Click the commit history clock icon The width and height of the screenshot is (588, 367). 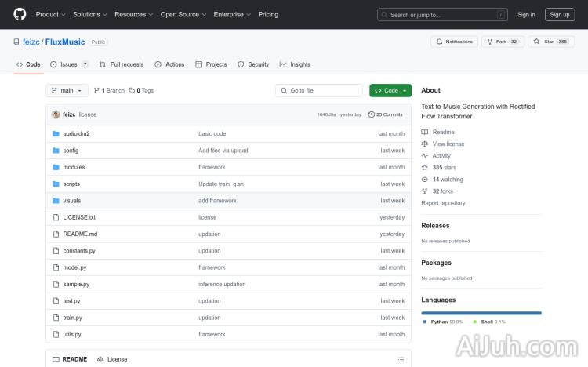point(371,114)
